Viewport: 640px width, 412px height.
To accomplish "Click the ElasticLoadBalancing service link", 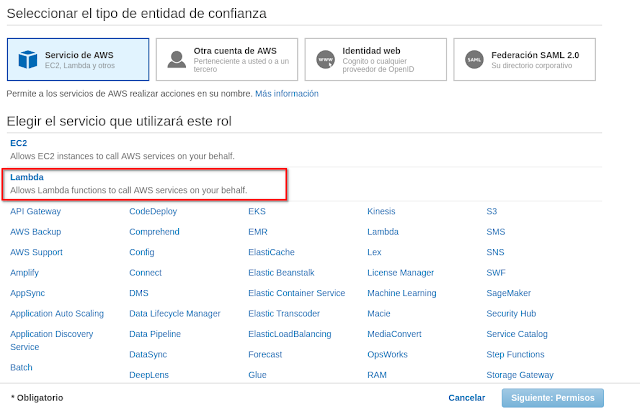I will coord(290,334).
